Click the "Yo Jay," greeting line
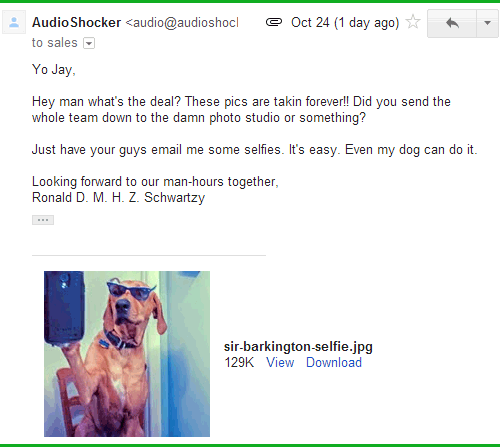 [54, 70]
